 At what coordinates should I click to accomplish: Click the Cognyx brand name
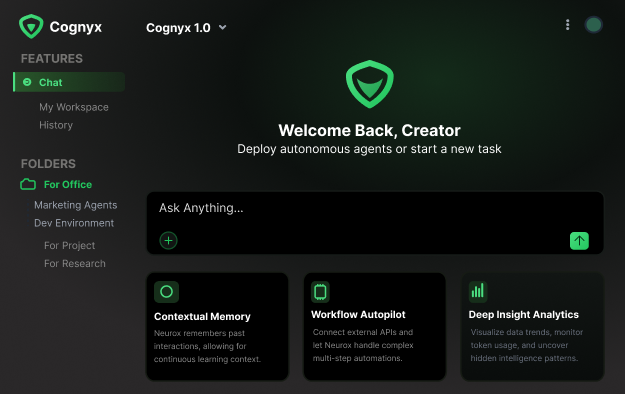coord(76,27)
